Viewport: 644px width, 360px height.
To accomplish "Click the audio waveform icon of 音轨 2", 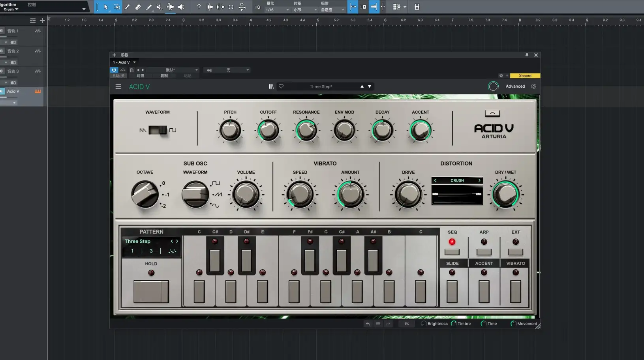I will click(38, 51).
